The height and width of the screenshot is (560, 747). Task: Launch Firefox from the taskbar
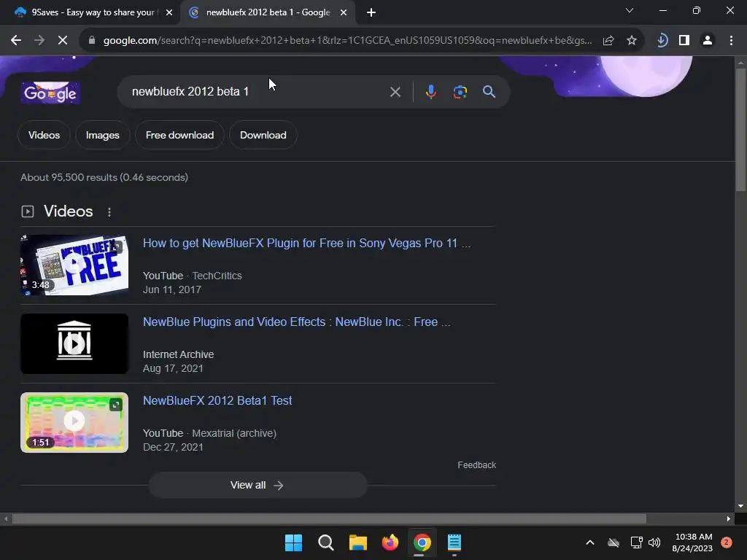390,542
